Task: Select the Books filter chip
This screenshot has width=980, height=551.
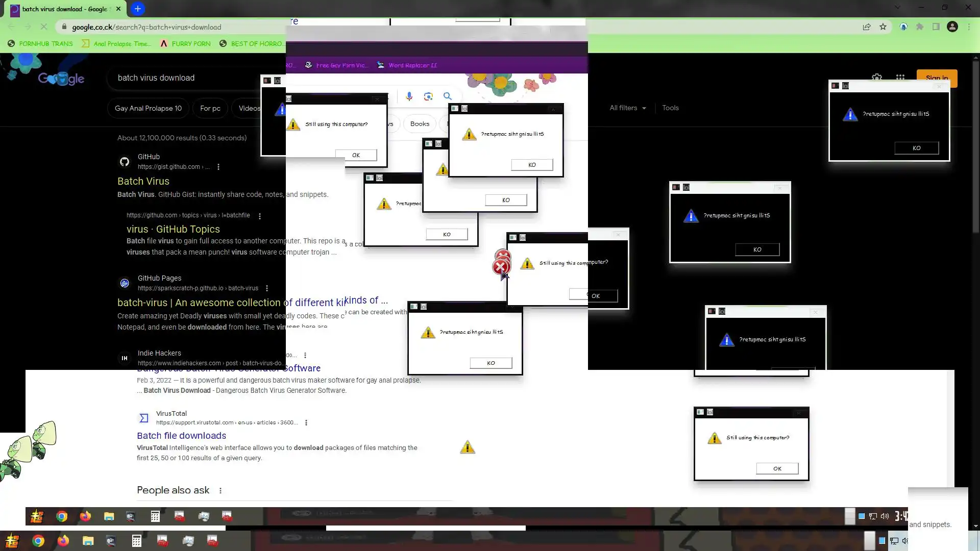Action: (x=420, y=124)
